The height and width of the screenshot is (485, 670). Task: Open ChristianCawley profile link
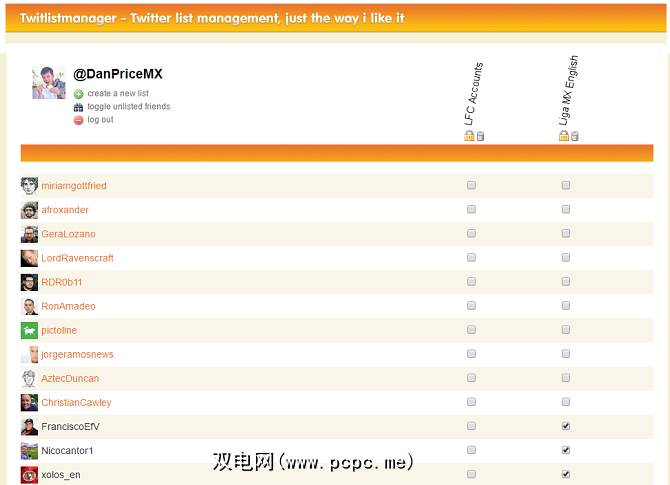[76, 403]
